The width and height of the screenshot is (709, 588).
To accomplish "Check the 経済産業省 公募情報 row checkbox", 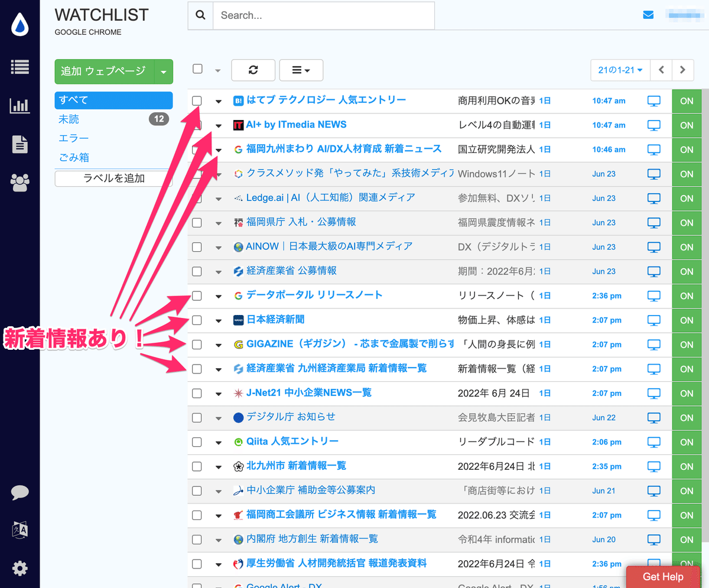I will pyautogui.click(x=197, y=271).
